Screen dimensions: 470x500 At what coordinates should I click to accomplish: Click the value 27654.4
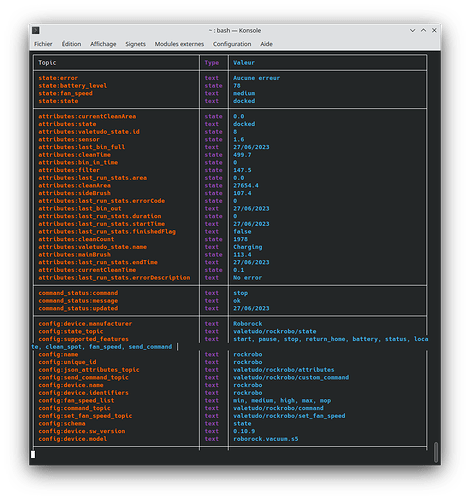pos(246,185)
